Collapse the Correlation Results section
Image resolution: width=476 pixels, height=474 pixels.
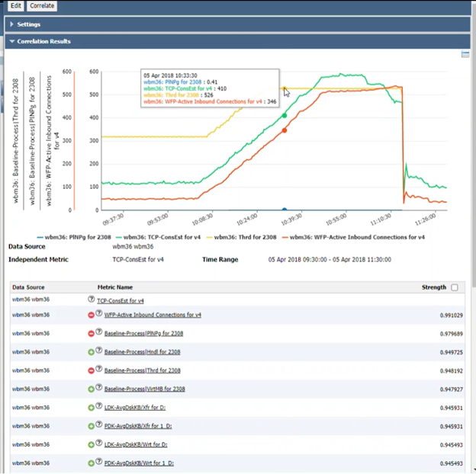43,41
